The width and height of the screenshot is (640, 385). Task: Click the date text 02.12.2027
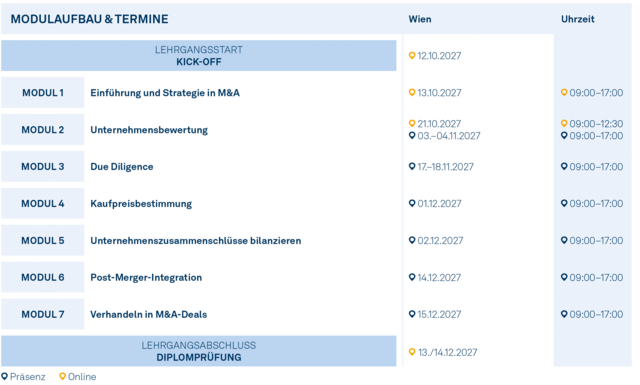tap(440, 241)
